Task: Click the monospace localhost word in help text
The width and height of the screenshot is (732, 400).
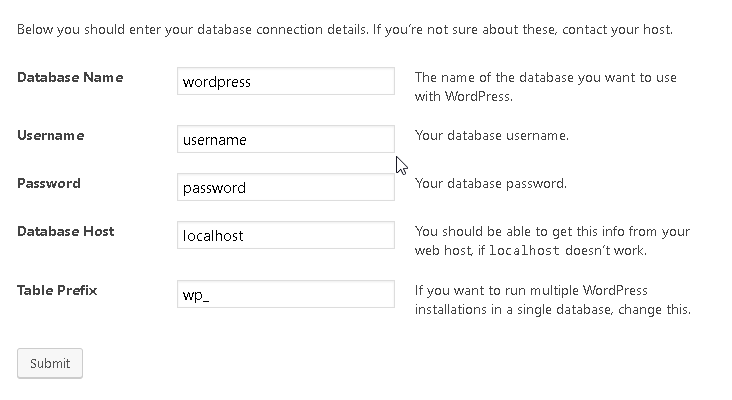Action: 524,251
